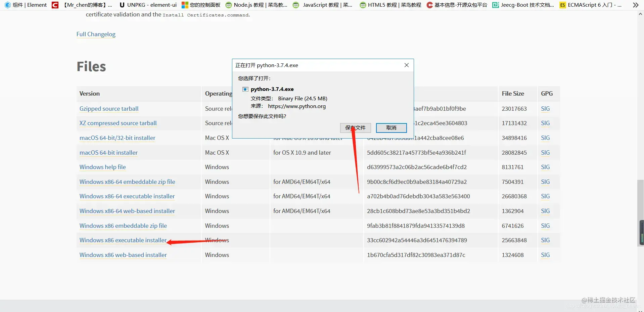Open the macOS 64-bit installer link
This screenshot has height=312, width=644.
pyautogui.click(x=108, y=153)
